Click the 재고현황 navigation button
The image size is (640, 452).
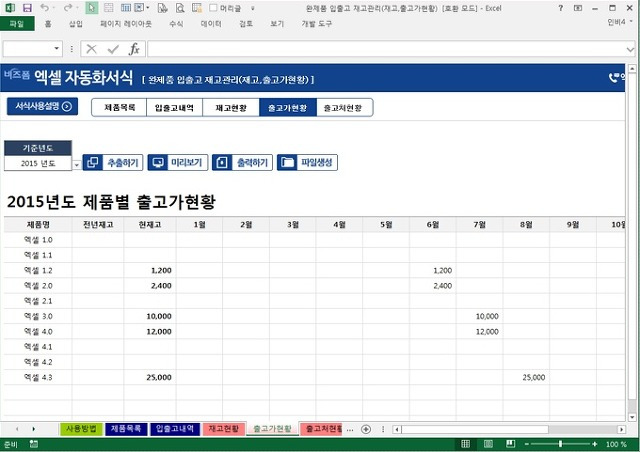(x=231, y=108)
